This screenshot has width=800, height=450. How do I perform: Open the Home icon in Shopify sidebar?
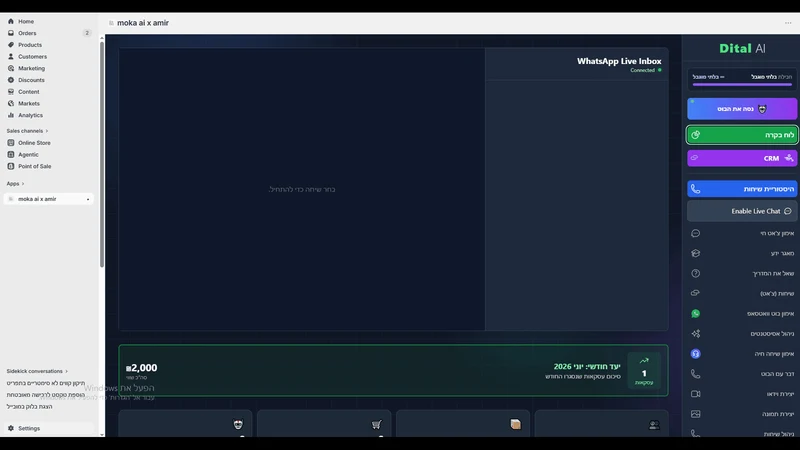pyautogui.click(x=11, y=21)
